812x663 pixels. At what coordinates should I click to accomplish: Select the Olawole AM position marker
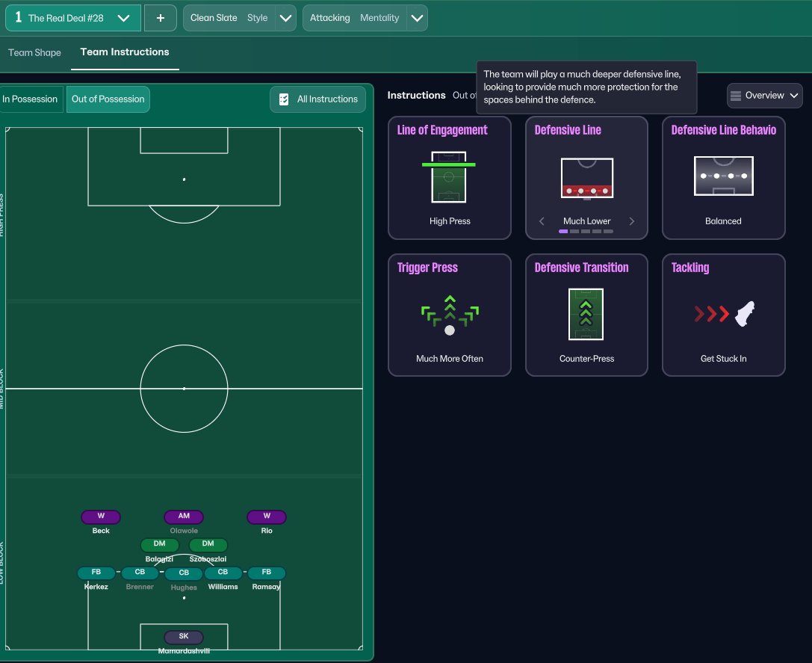coord(184,516)
